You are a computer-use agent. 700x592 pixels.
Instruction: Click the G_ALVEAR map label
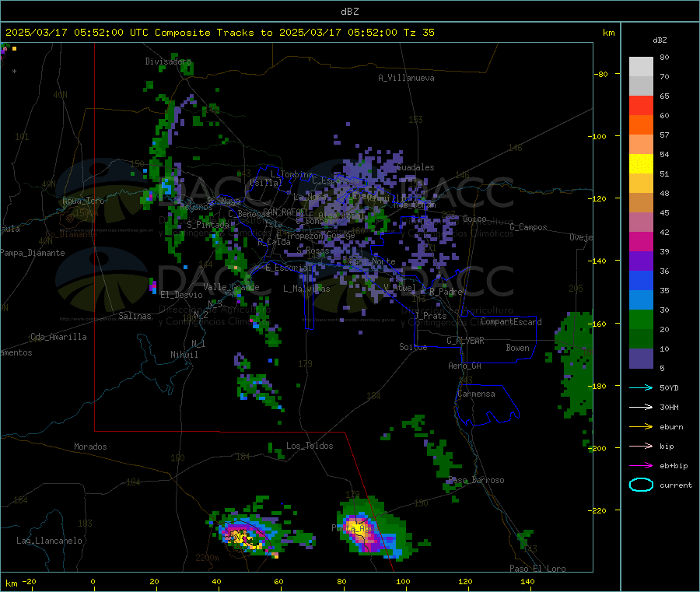(465, 341)
